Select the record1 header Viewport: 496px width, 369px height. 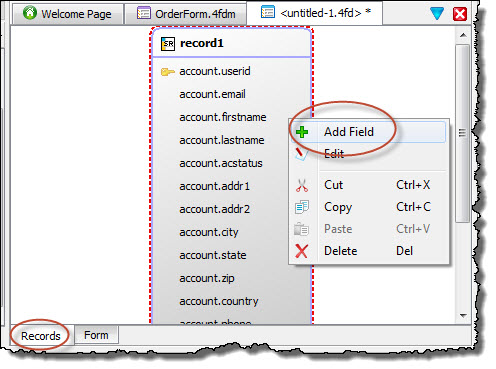pos(232,43)
